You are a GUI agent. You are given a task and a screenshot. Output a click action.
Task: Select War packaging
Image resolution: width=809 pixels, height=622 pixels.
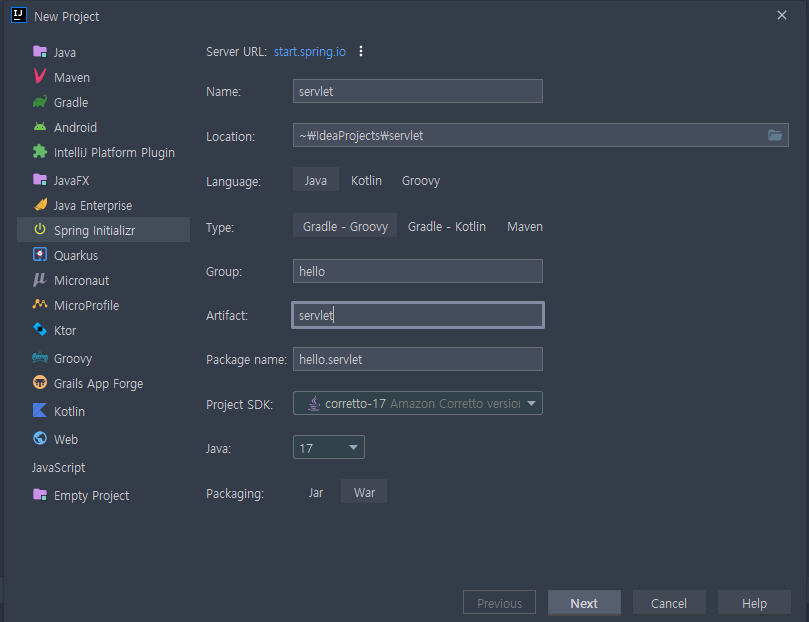[x=364, y=493]
